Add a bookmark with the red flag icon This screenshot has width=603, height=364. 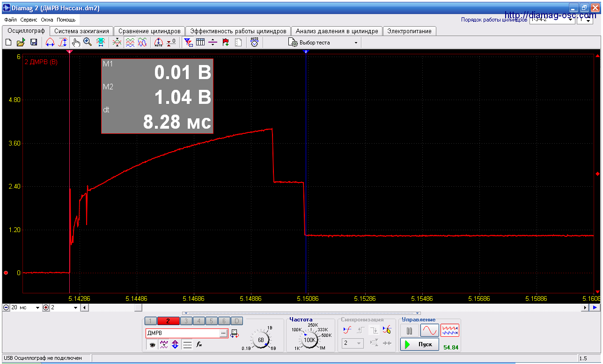pos(226,43)
